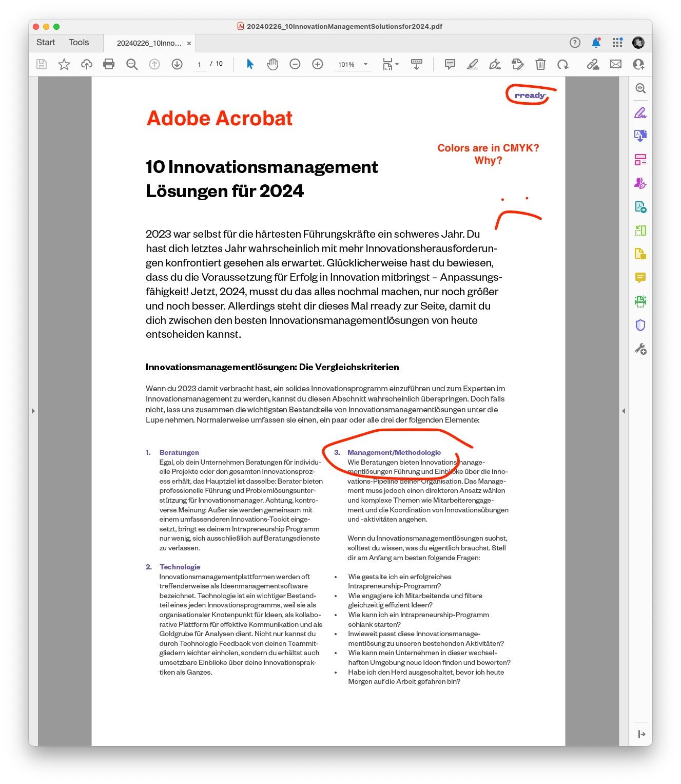
Task: Go to next page arrow
Action: (x=177, y=64)
